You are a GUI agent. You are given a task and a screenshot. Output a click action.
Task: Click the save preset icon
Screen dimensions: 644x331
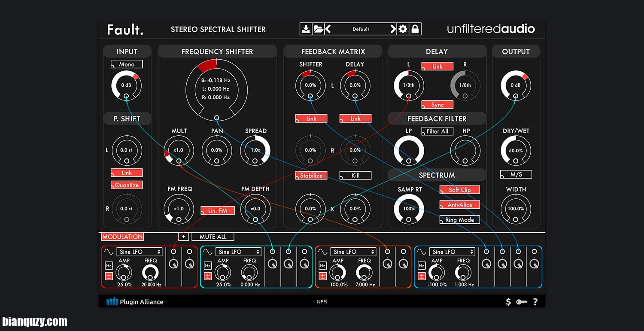click(306, 29)
